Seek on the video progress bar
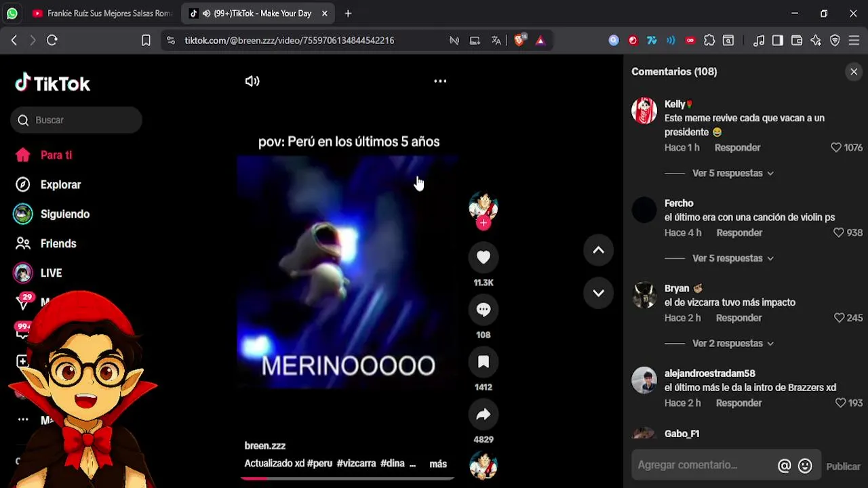This screenshot has width=868, height=488. click(347, 479)
